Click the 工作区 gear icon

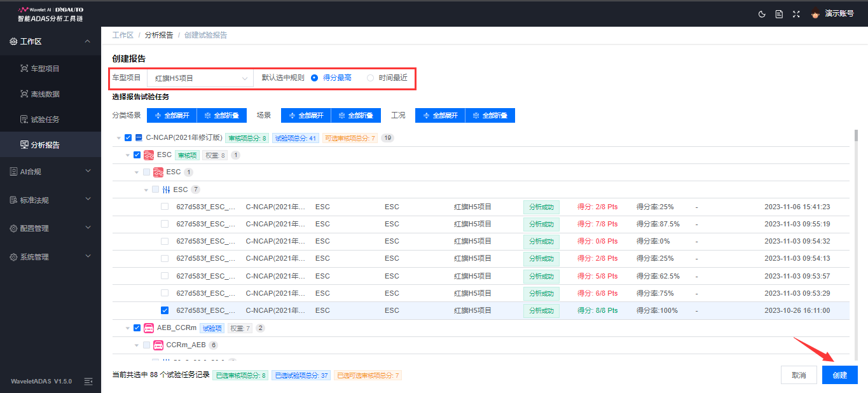pyautogui.click(x=13, y=41)
